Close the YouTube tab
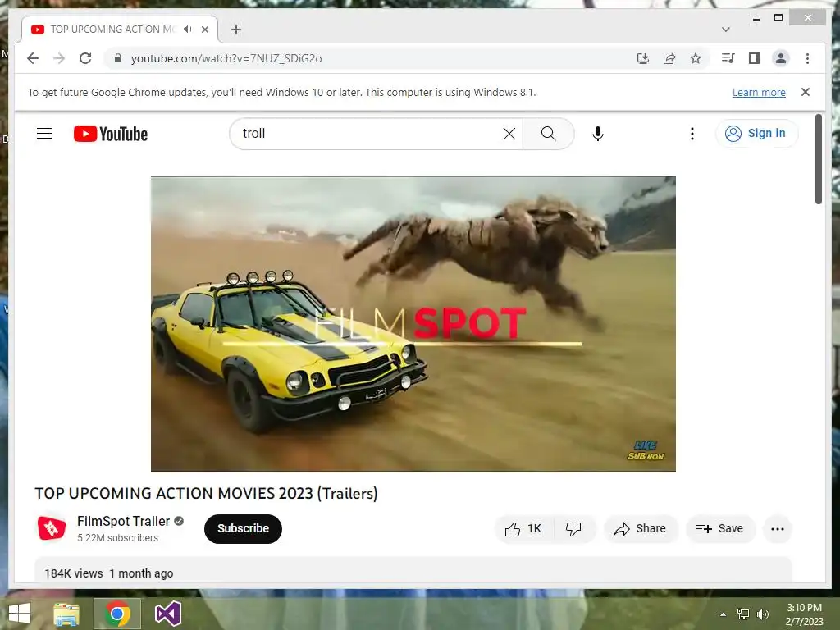Viewport: 840px width, 630px height. click(x=204, y=30)
